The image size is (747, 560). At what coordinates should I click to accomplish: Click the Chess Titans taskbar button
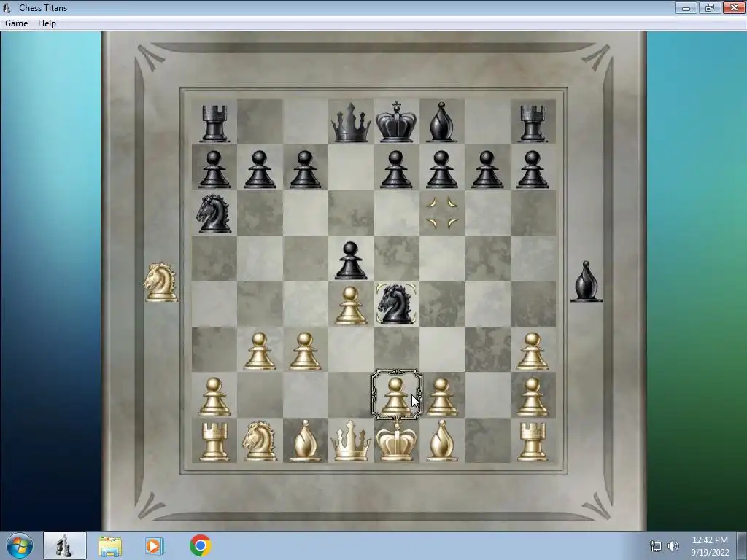65,545
